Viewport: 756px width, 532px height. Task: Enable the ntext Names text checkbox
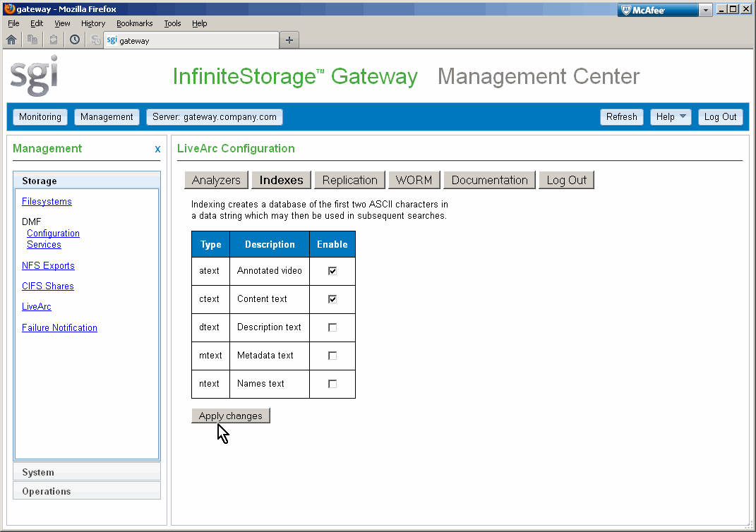(332, 384)
